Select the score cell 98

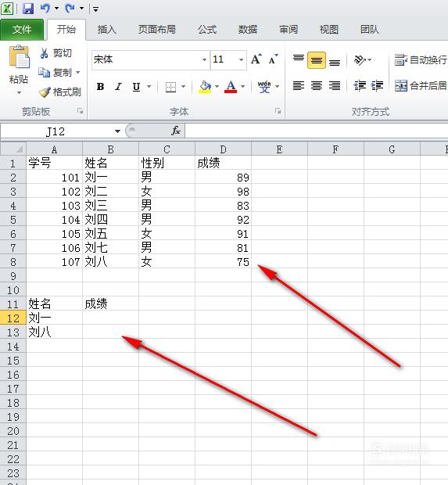(x=224, y=192)
